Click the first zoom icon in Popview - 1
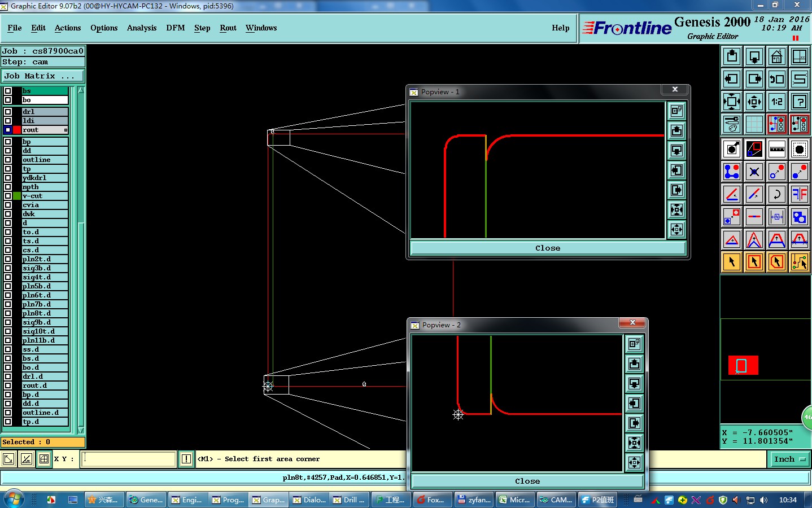The image size is (812, 508). pyautogui.click(x=676, y=111)
